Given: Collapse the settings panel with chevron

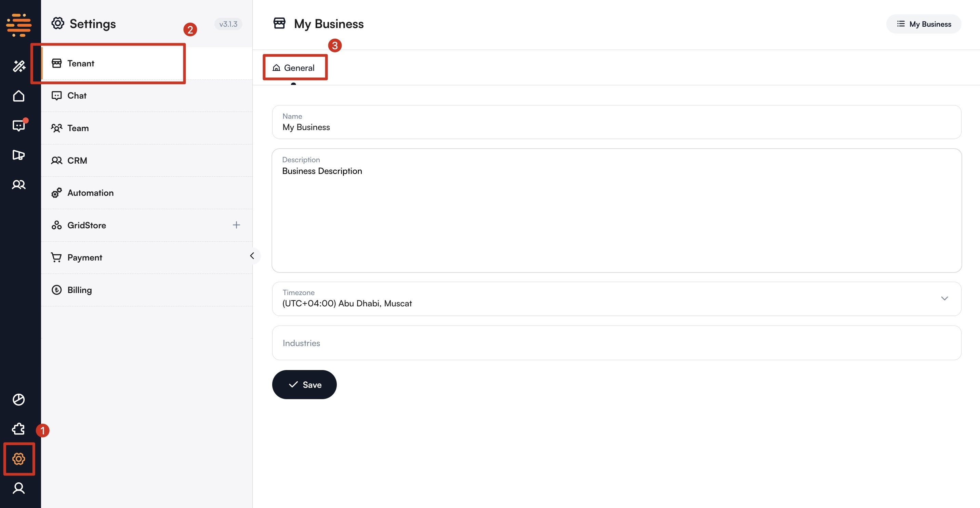Looking at the screenshot, I should click(252, 256).
